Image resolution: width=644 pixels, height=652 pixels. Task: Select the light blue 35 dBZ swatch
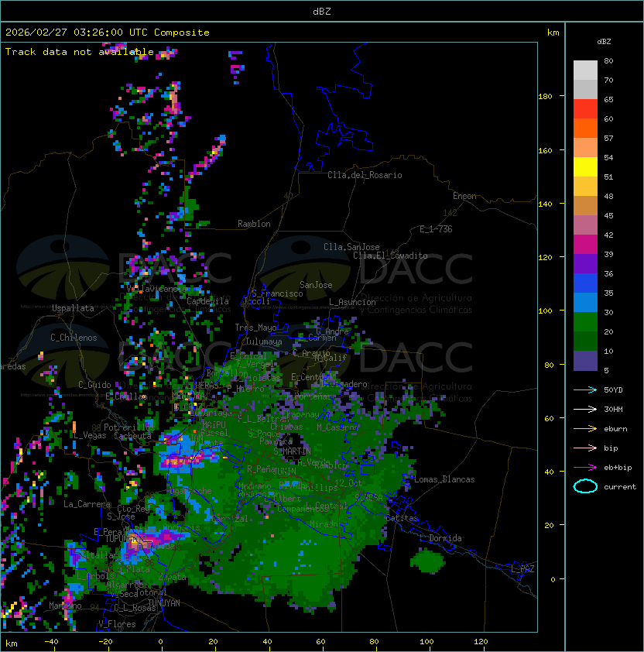coord(585,302)
